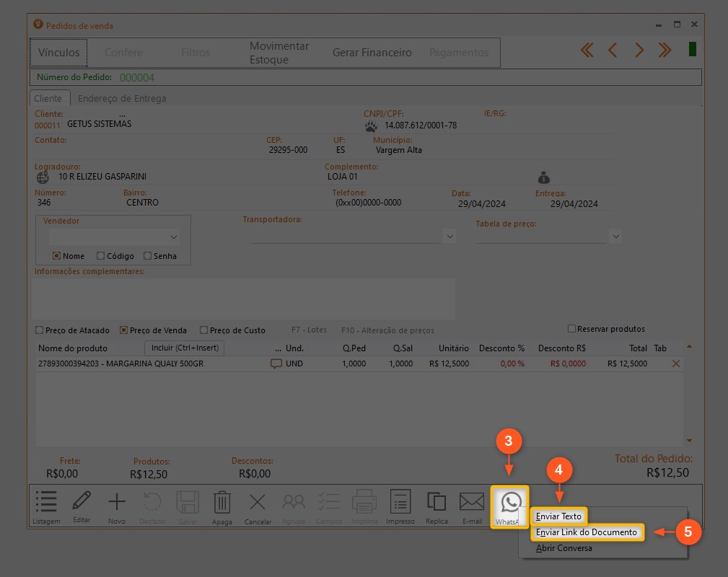
Task: Click the Editar pencil icon
Action: click(x=82, y=504)
